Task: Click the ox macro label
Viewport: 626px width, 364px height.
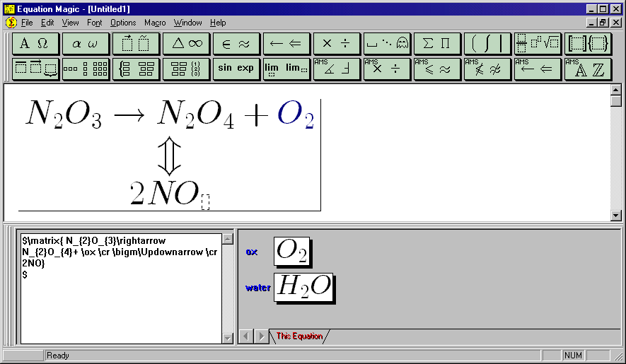Action: (252, 252)
